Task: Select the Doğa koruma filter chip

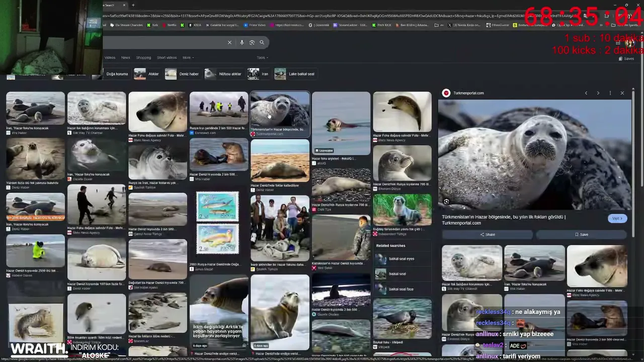Action: coord(117,74)
